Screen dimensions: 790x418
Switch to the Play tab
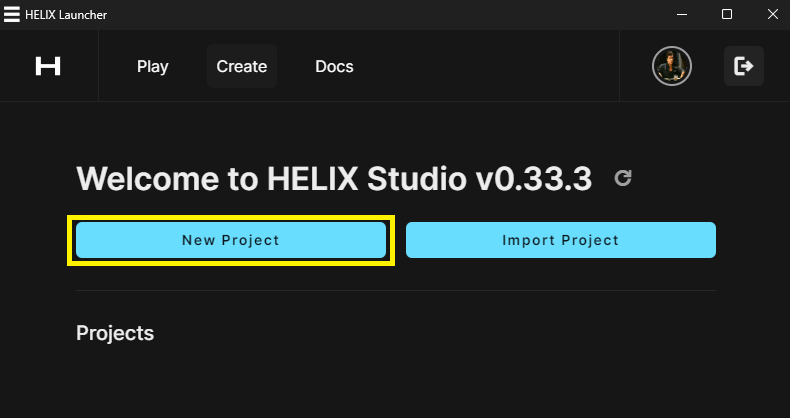pyautogui.click(x=153, y=67)
